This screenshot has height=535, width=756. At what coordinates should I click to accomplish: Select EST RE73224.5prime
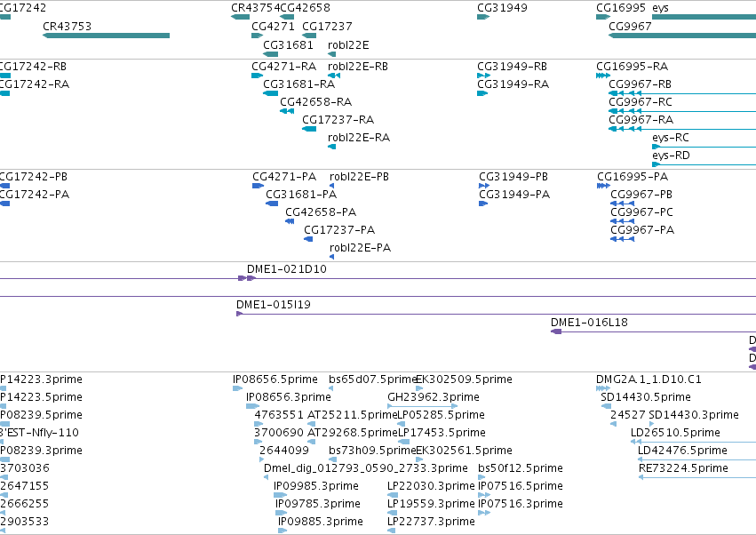pos(683,469)
